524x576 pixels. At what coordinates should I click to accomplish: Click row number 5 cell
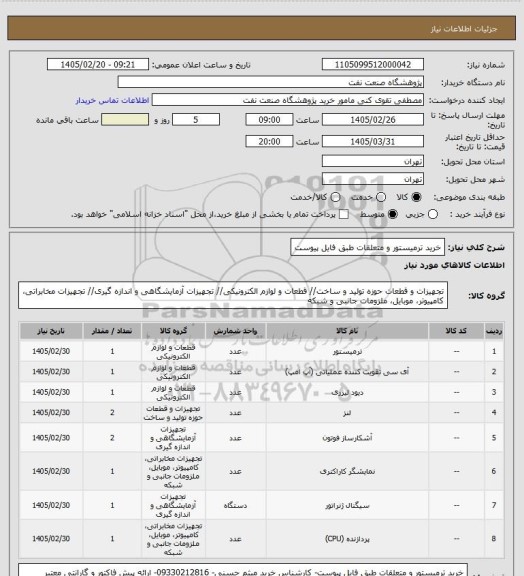494,438
